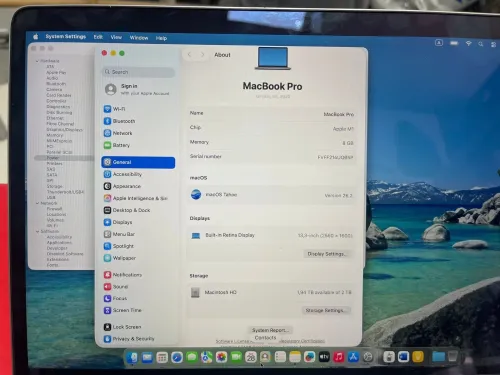Open the Edit menu
Screen dimensions: 500x375
(98, 37)
